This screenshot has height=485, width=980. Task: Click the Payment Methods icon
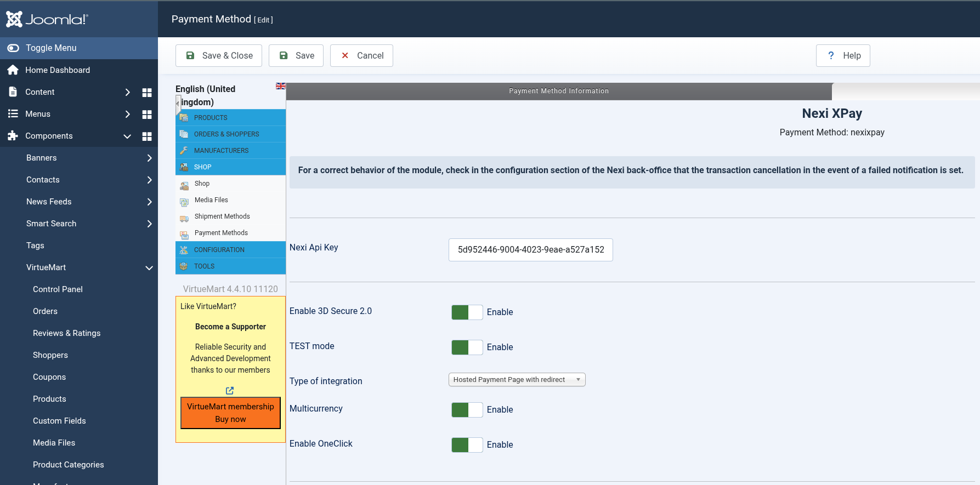pos(184,236)
